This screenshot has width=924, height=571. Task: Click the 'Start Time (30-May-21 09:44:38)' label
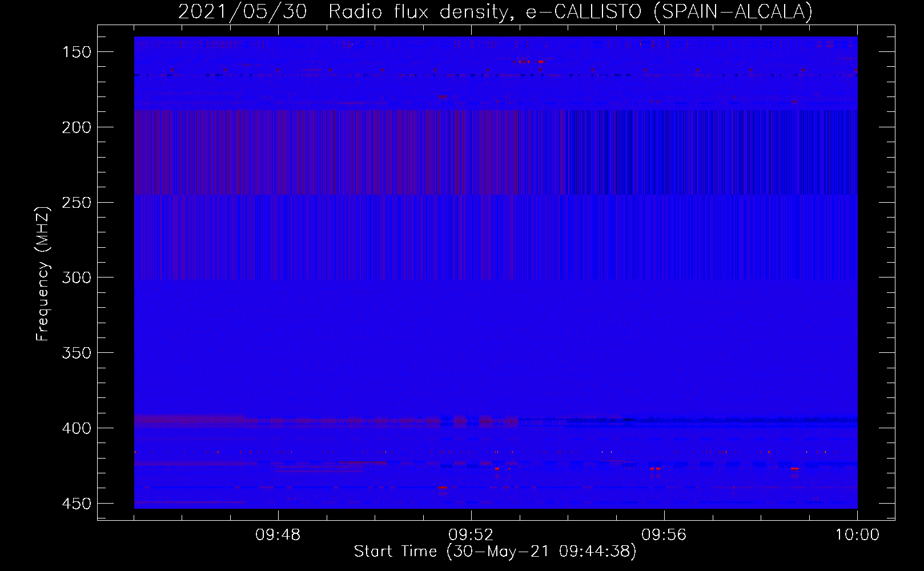(x=495, y=552)
